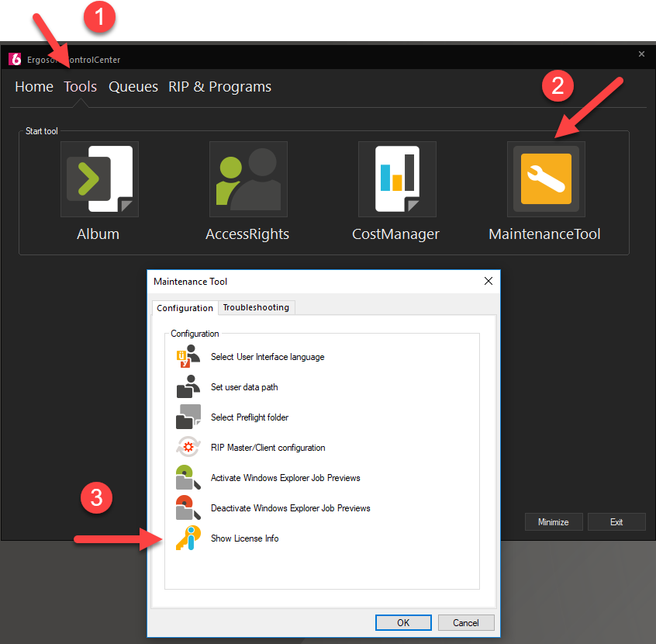
Task: Cancel the Maintenance Tool dialog
Action: 466,622
